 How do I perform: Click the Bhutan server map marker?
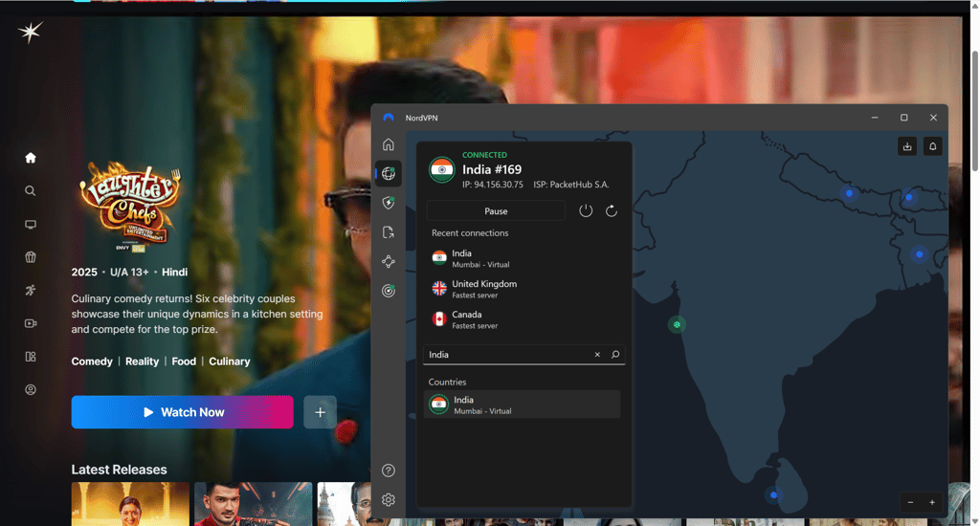[x=909, y=197]
